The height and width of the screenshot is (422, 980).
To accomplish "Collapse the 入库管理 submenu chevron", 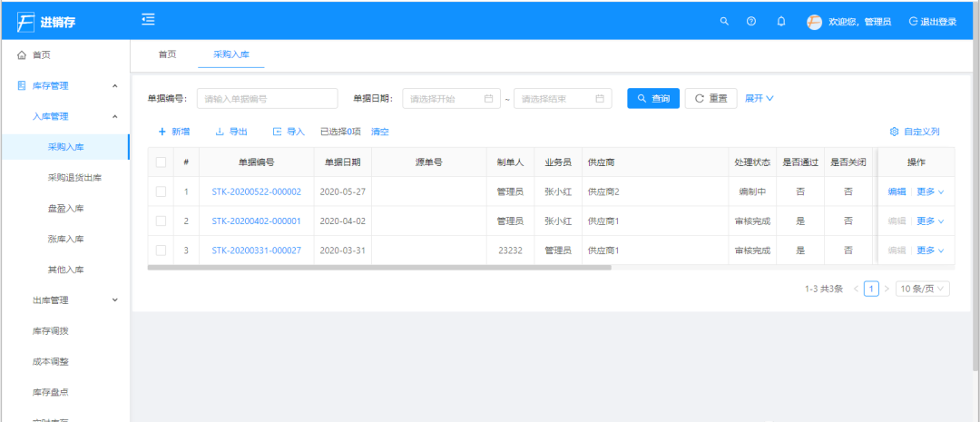I will coord(115,116).
